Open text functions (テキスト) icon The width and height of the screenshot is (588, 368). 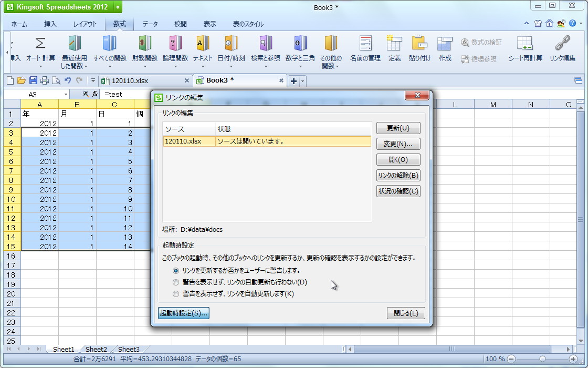203,44
